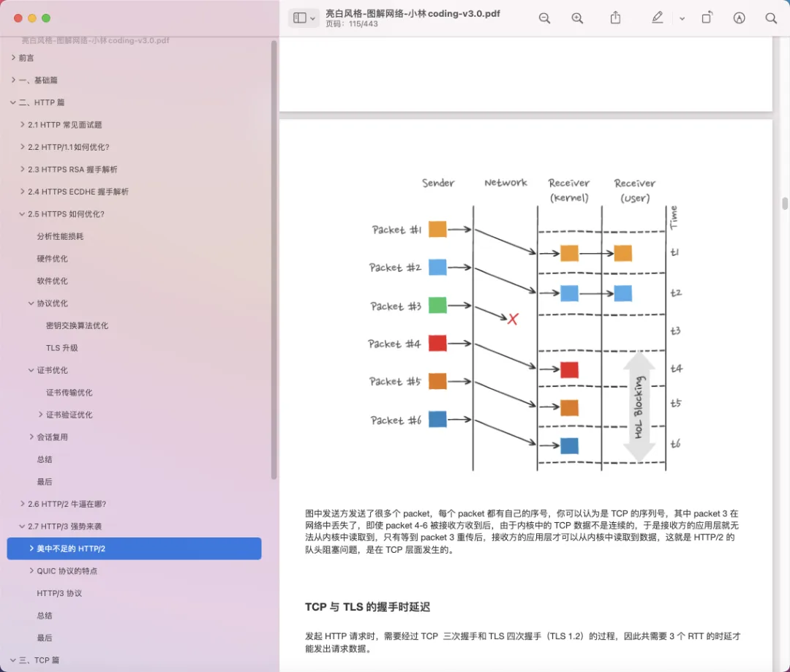Expand the 证书验证优化 outline entry
This screenshot has height=672, width=790.
[40, 415]
